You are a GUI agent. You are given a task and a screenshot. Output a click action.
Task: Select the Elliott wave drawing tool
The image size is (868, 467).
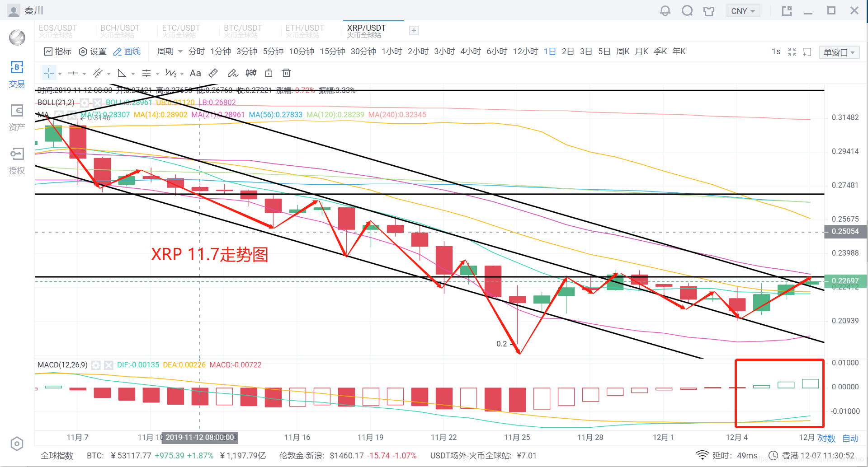pyautogui.click(x=170, y=73)
